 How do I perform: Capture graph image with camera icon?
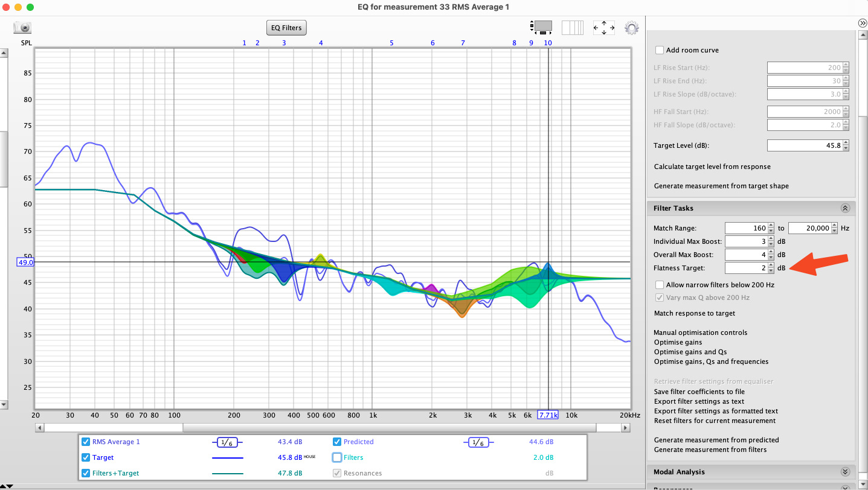pyautogui.click(x=22, y=28)
